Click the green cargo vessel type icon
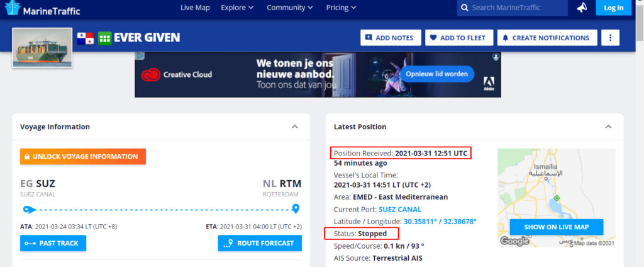Viewport: 644px width, 267px height. (x=105, y=38)
